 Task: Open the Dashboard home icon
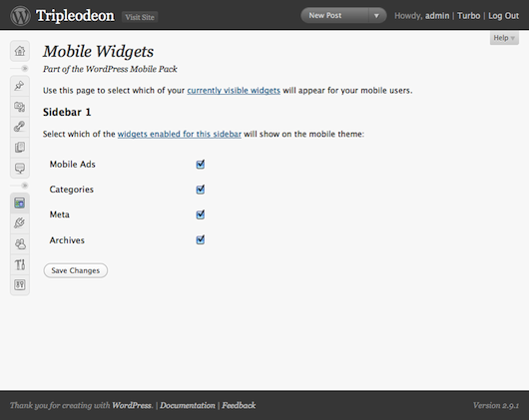20,51
